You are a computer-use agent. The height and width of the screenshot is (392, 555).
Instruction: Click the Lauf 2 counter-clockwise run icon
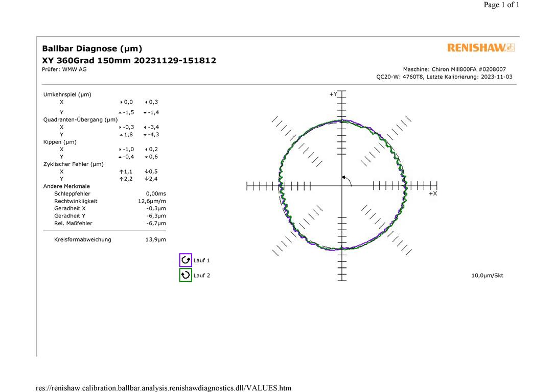[186, 275]
